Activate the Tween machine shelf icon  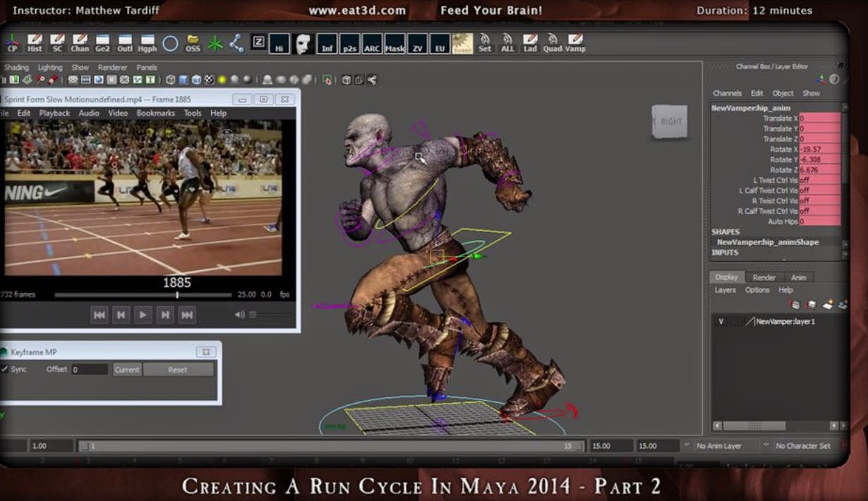click(462, 44)
